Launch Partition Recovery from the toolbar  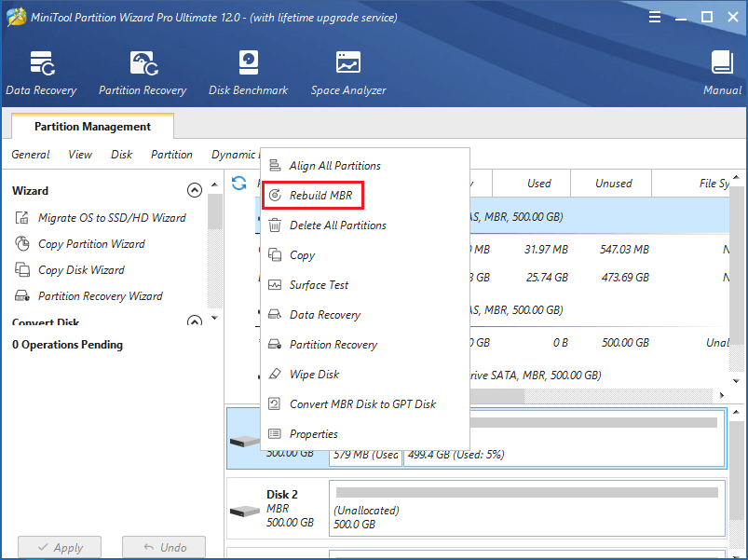click(143, 73)
